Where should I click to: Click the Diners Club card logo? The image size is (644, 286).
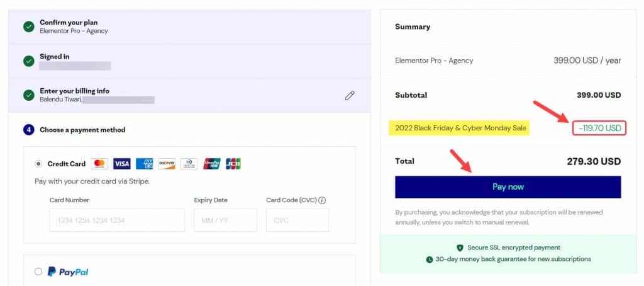coord(189,164)
